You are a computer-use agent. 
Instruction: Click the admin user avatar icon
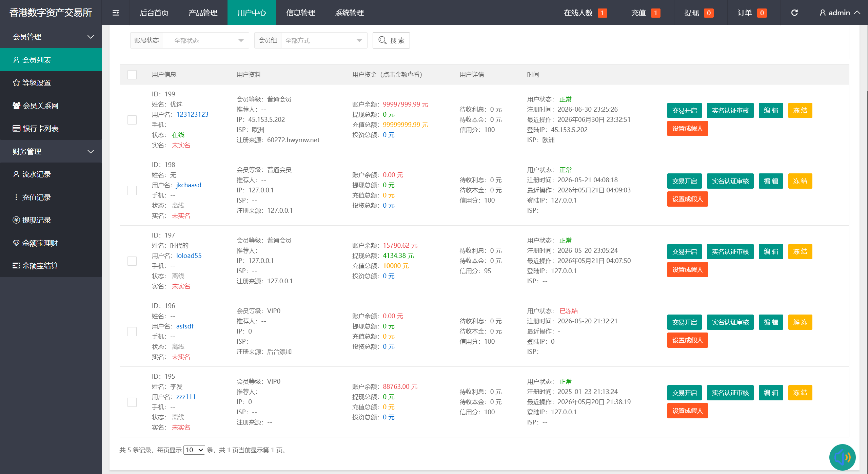click(823, 13)
